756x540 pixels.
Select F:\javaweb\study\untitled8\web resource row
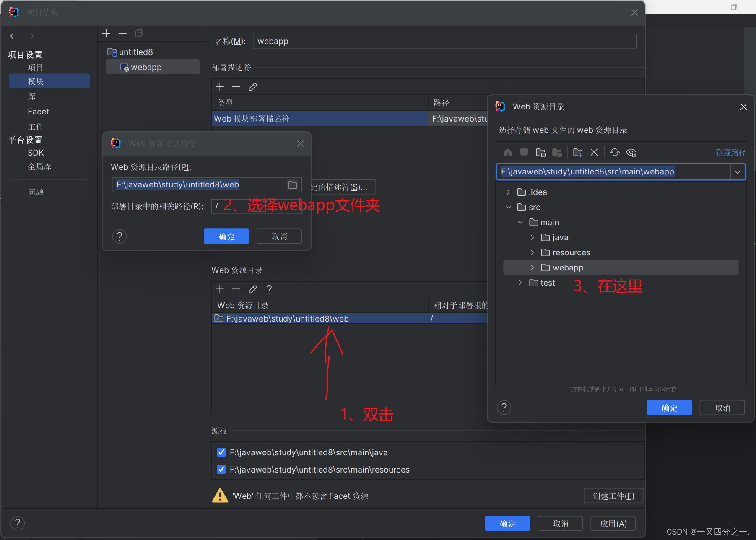tap(320, 319)
